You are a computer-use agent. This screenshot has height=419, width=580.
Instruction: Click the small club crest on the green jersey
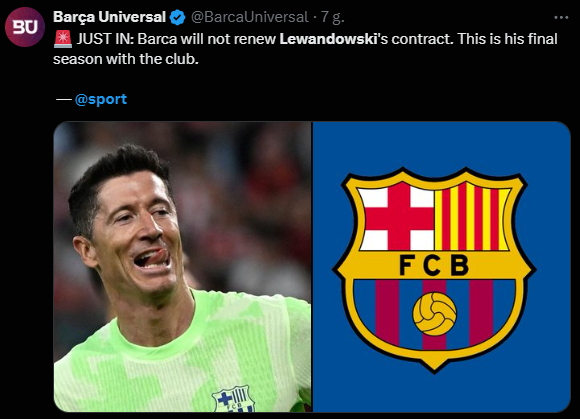click(233, 399)
